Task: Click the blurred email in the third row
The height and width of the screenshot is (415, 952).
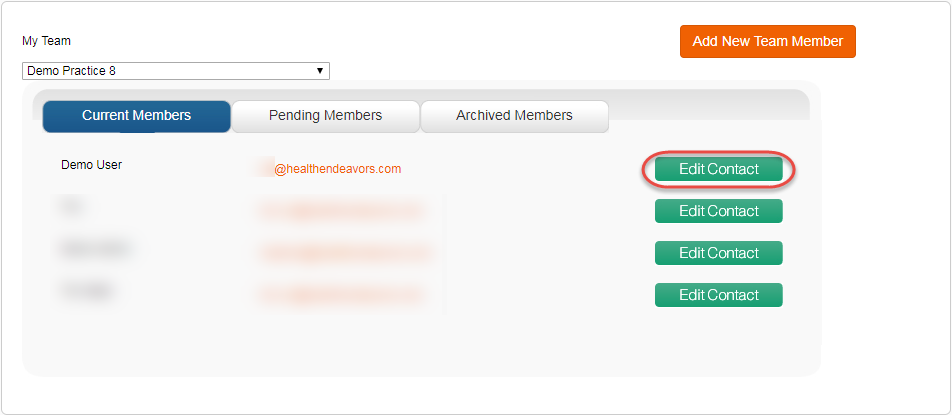Action: coord(344,253)
